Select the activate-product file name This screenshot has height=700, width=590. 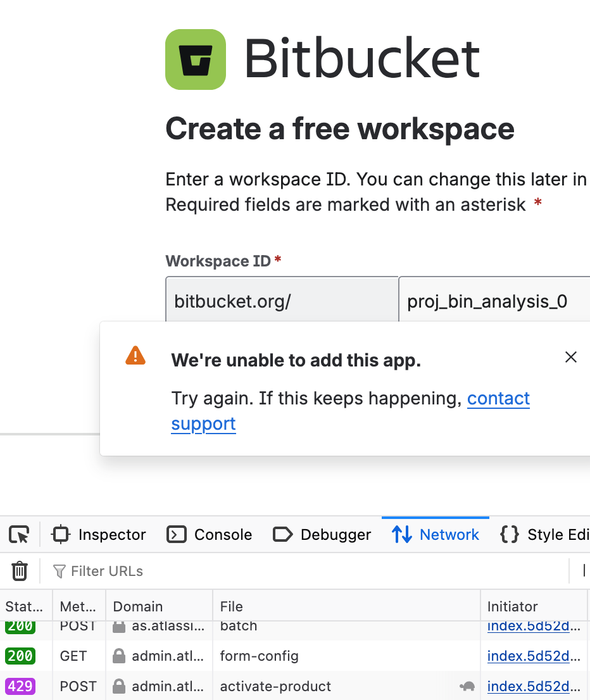tap(275, 686)
